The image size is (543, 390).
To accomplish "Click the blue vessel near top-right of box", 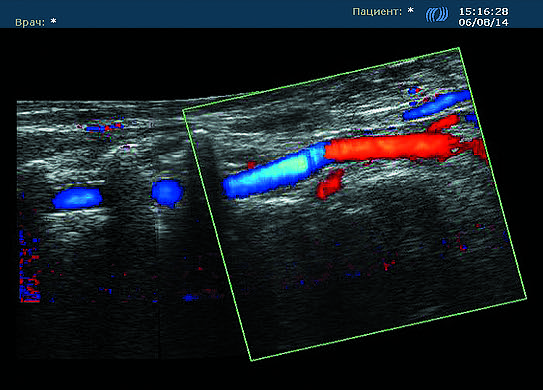I will (437, 105).
